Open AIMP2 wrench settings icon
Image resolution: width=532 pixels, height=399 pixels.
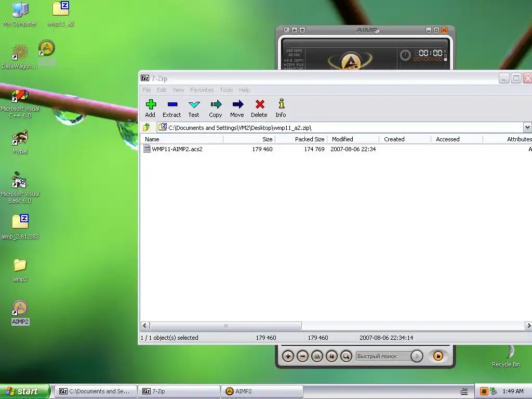295,30
